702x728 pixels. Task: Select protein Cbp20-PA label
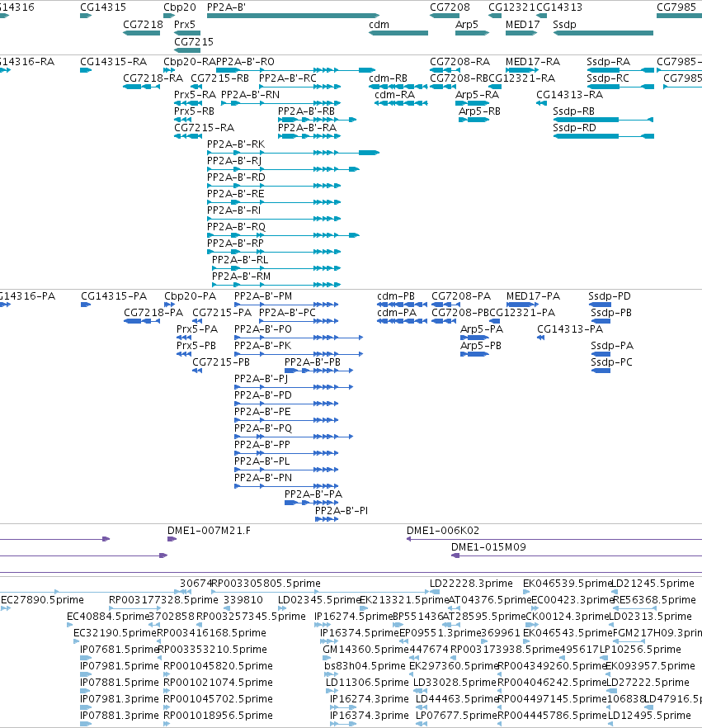[191, 296]
